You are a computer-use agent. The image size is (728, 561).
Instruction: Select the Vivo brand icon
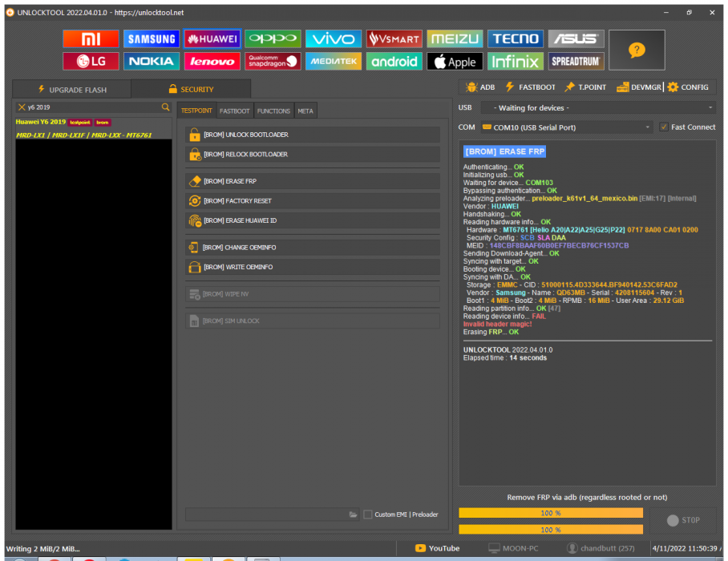point(334,39)
